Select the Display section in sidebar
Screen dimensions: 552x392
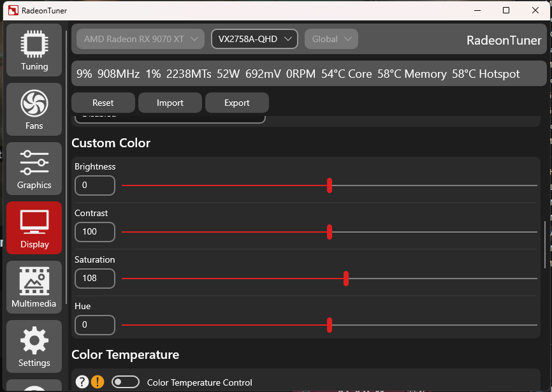[34, 228]
